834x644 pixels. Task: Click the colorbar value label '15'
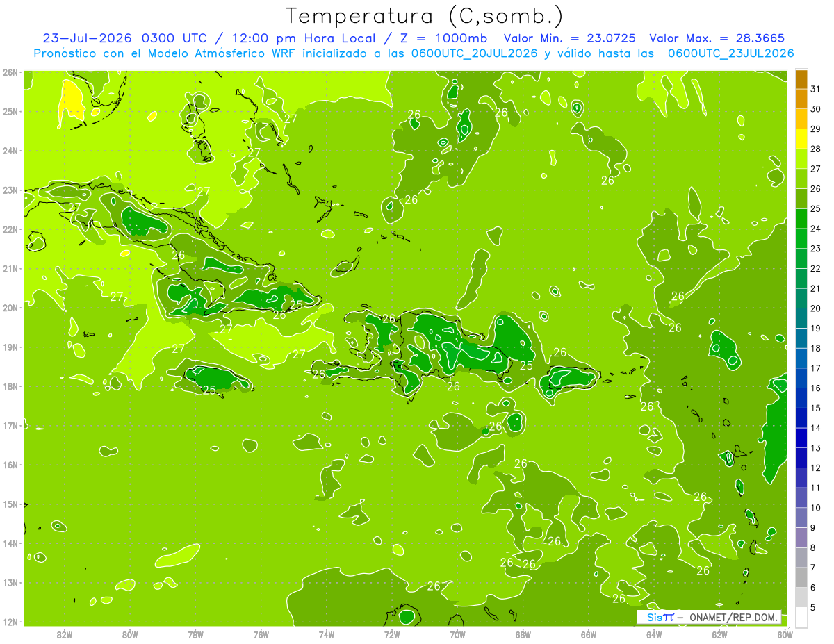(x=816, y=408)
